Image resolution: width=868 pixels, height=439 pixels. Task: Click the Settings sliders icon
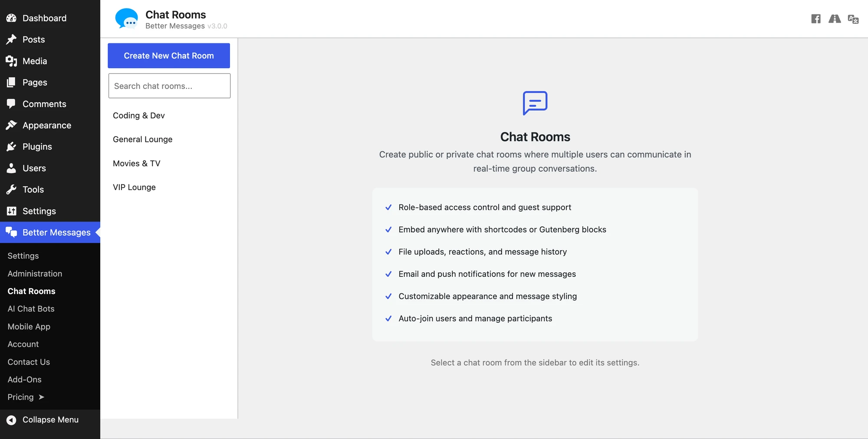click(11, 211)
